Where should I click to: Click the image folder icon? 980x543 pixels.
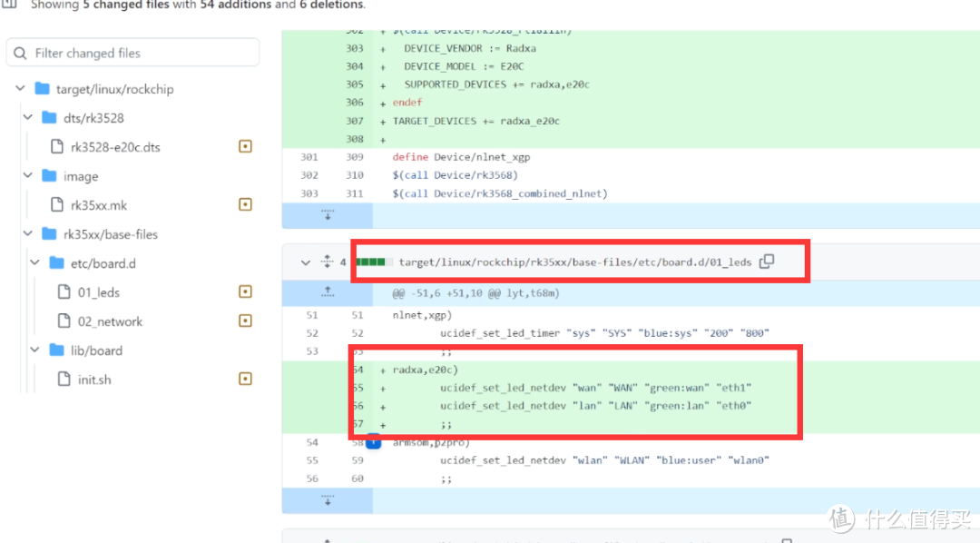pyautogui.click(x=49, y=176)
